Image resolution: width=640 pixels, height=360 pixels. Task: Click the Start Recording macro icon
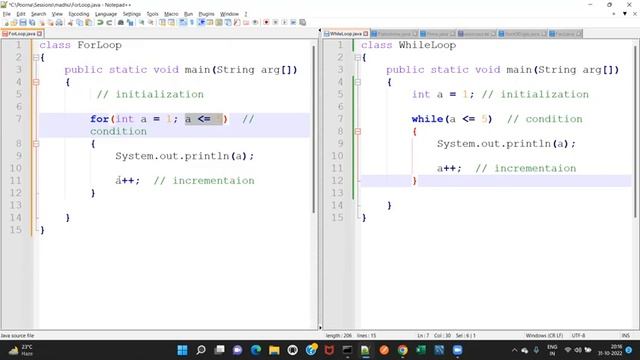pyautogui.click(x=266, y=22)
